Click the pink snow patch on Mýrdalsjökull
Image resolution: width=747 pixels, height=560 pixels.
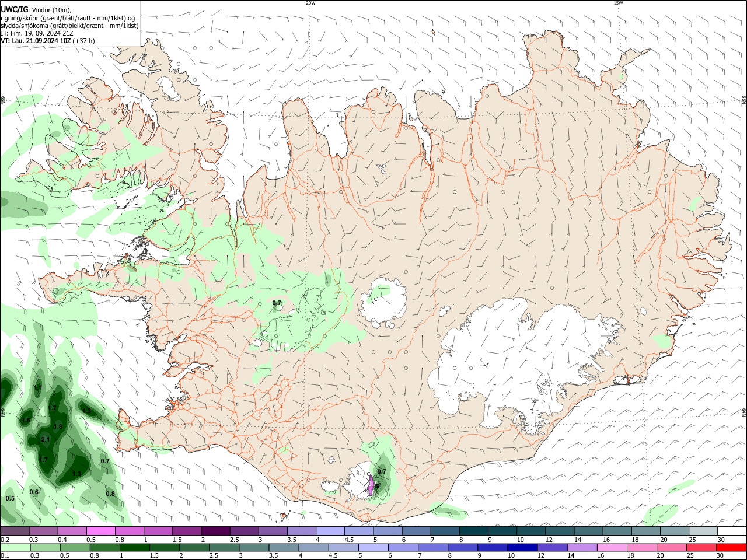tap(371, 485)
